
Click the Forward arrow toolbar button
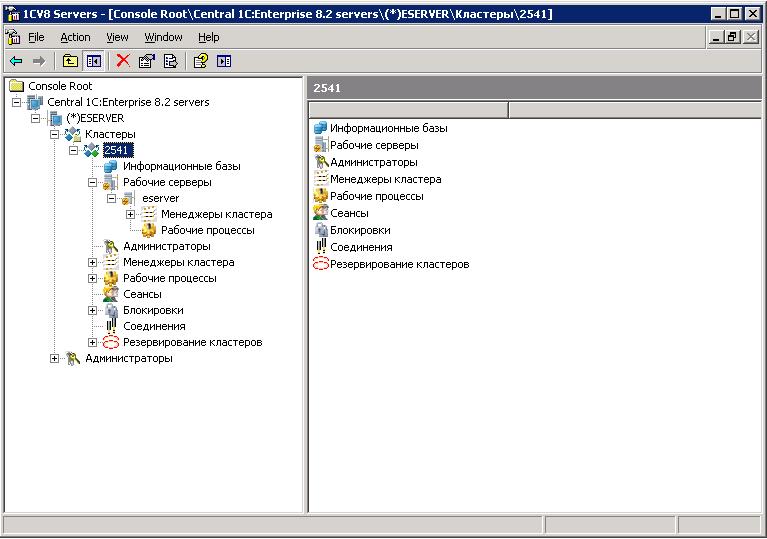coord(39,61)
